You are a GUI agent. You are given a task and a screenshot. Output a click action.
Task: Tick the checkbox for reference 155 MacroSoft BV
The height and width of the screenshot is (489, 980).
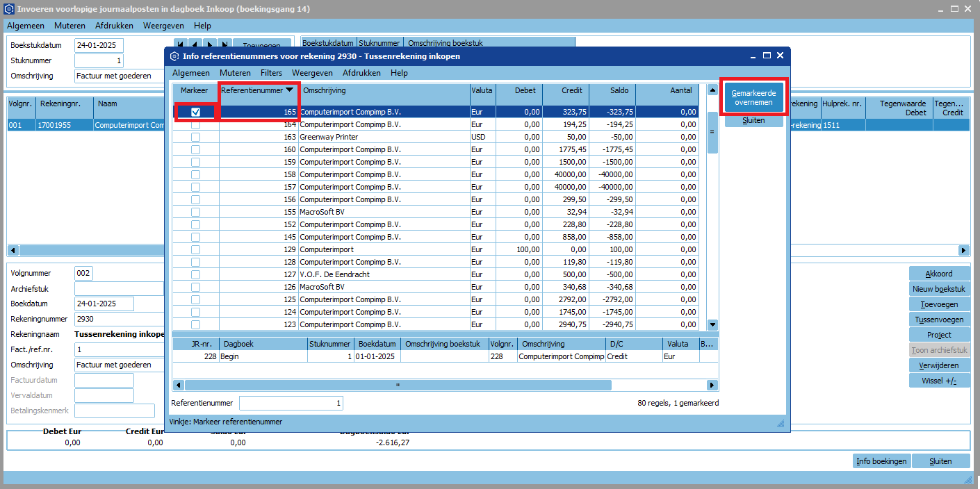[196, 212]
